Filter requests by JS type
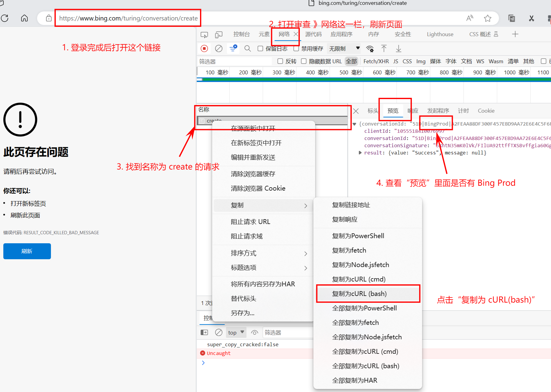 point(396,61)
